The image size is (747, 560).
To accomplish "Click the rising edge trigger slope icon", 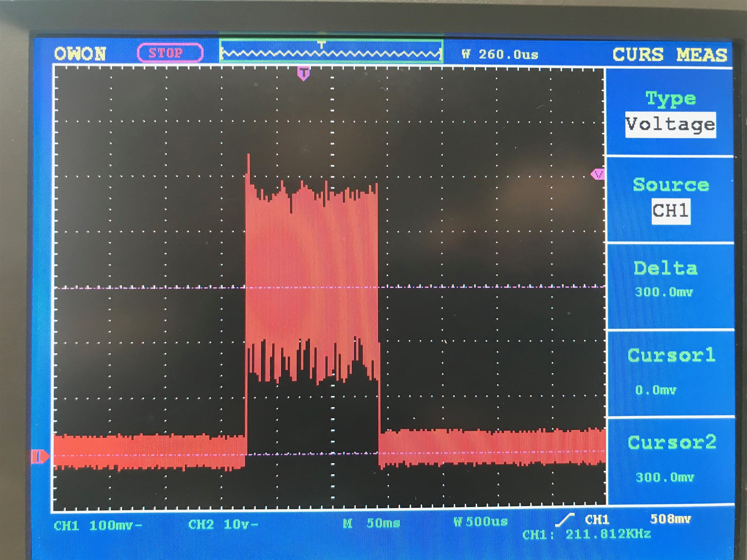I will (x=565, y=521).
